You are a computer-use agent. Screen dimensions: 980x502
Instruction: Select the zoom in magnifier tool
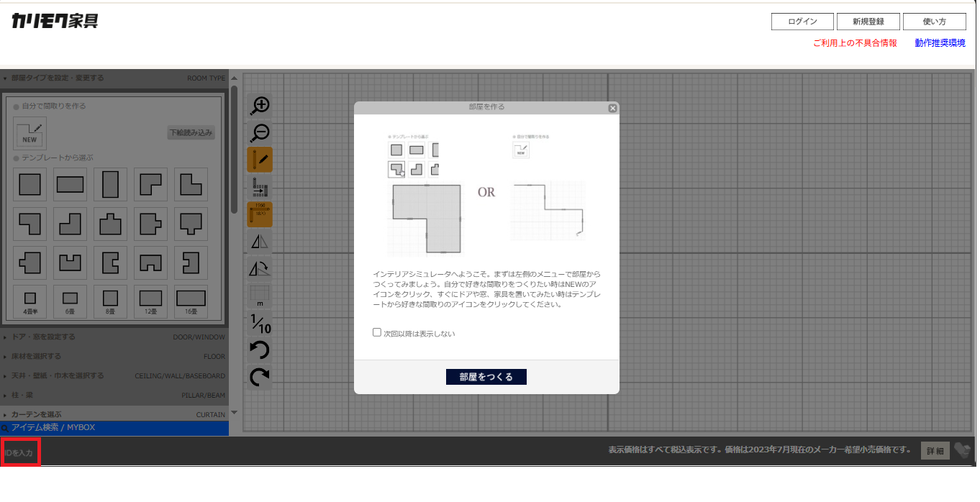pyautogui.click(x=260, y=105)
